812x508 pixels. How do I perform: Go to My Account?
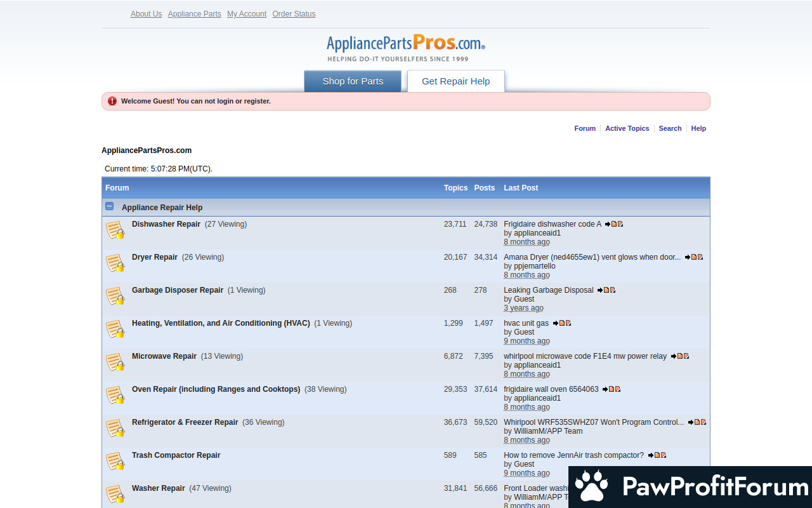click(x=247, y=14)
